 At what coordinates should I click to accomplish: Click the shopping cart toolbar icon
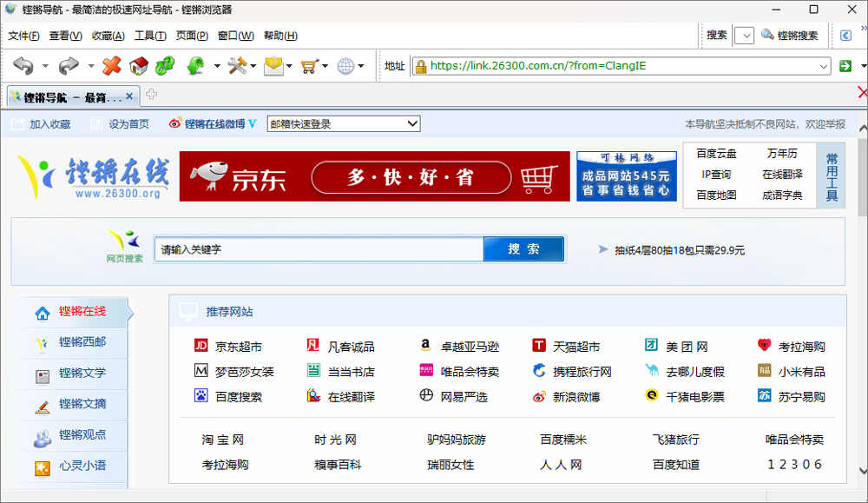310,66
